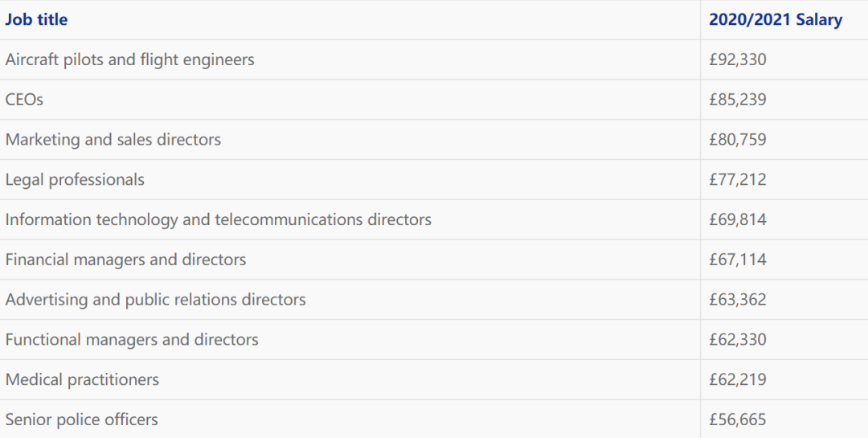The height and width of the screenshot is (438, 868).
Task: Select the £80,759 salary figure
Action: [x=738, y=140]
